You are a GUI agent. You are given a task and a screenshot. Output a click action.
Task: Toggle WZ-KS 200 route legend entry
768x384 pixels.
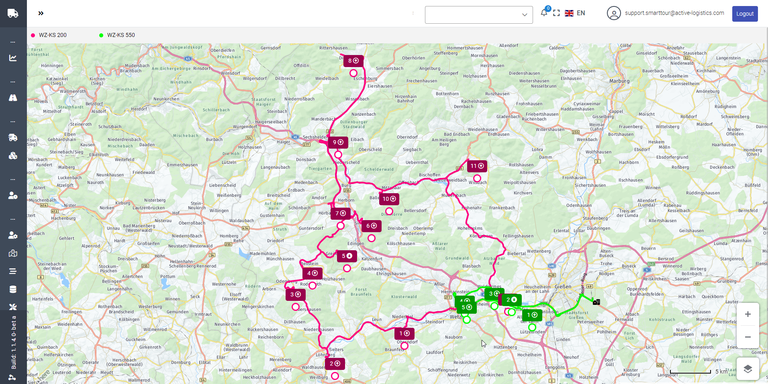(x=49, y=35)
